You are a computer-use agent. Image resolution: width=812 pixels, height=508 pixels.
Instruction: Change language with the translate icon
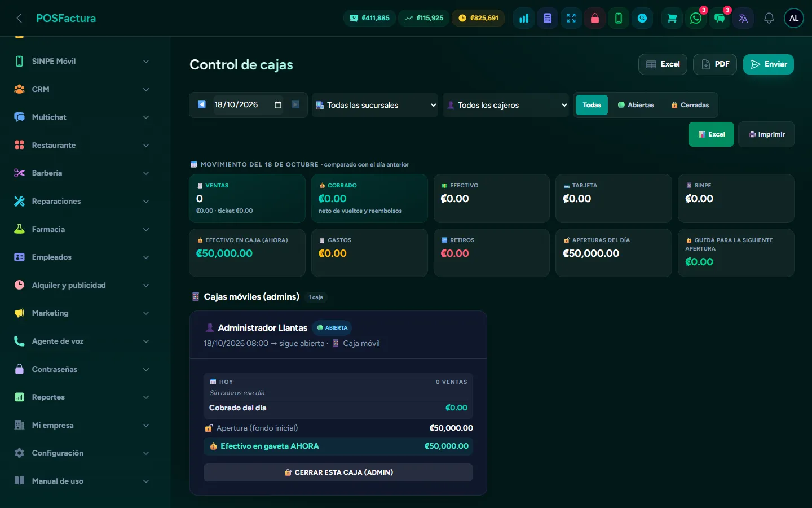coord(743,18)
